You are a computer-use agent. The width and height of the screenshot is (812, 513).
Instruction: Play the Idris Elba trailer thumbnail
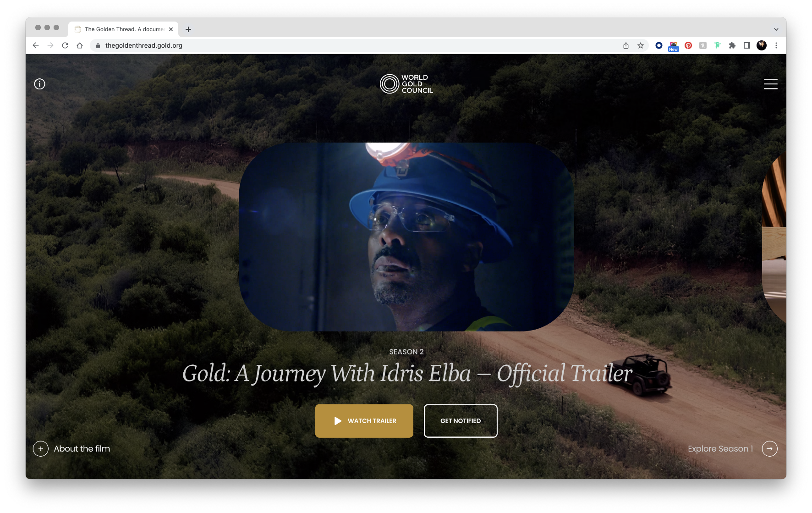click(406, 237)
